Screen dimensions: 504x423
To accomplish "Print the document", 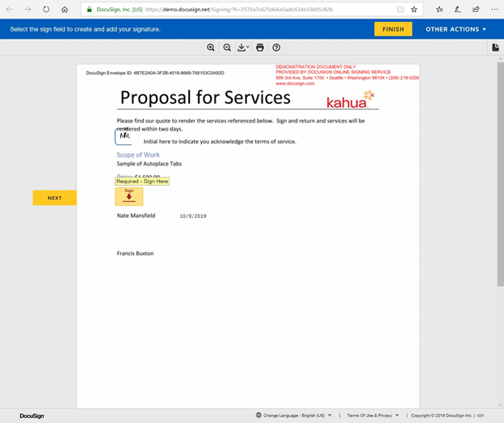I will [x=260, y=48].
